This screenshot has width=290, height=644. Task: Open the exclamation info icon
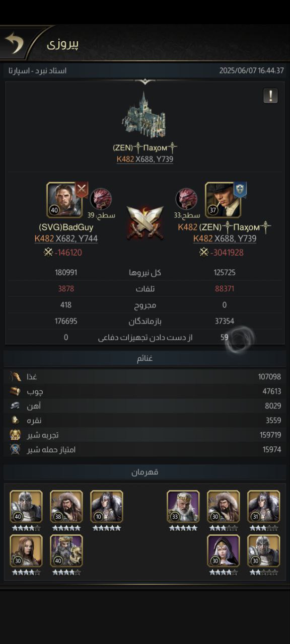pyautogui.click(x=270, y=96)
